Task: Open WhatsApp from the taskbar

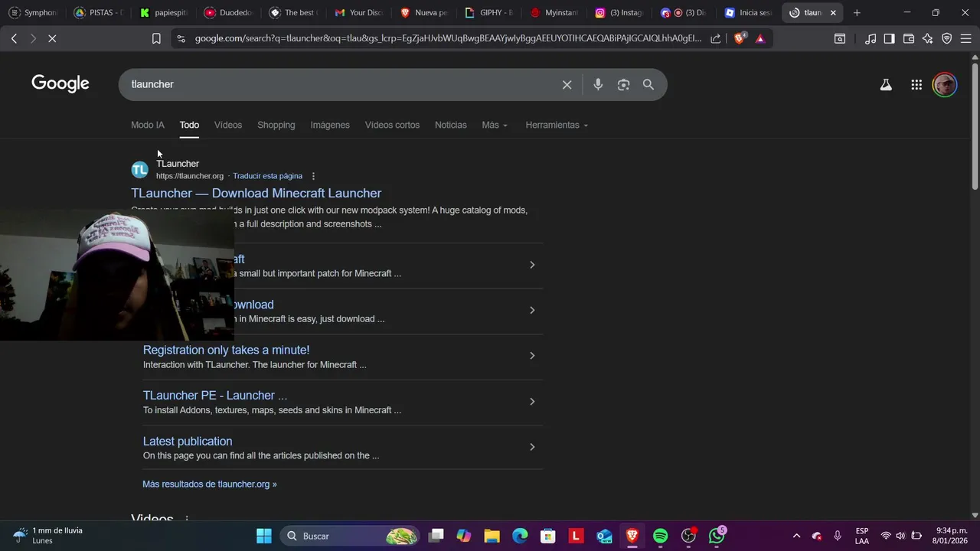Action: coord(717,536)
